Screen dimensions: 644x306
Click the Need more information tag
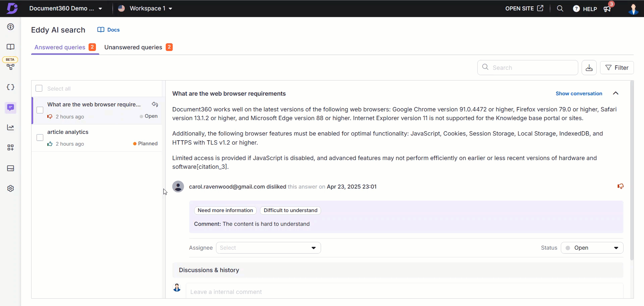(x=225, y=210)
